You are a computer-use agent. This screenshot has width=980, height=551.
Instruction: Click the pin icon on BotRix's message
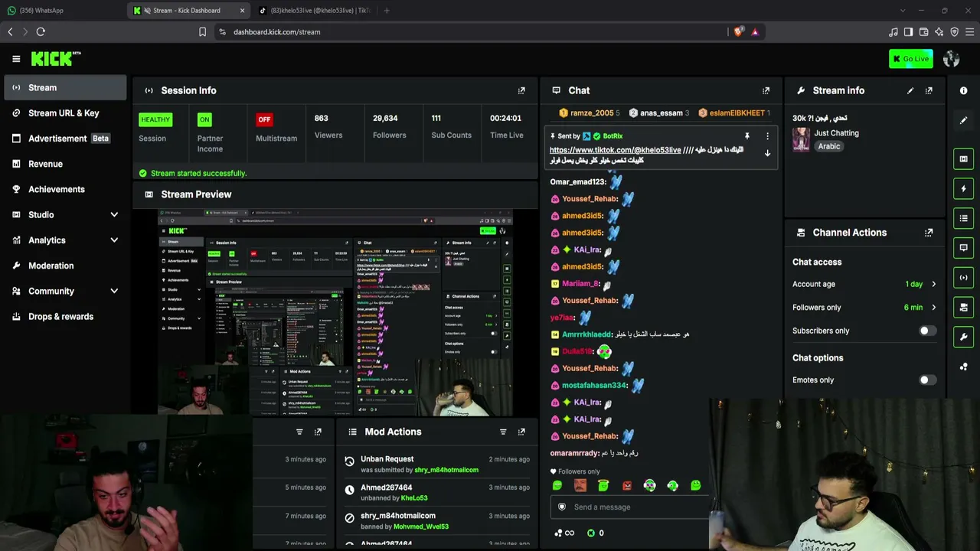747,136
